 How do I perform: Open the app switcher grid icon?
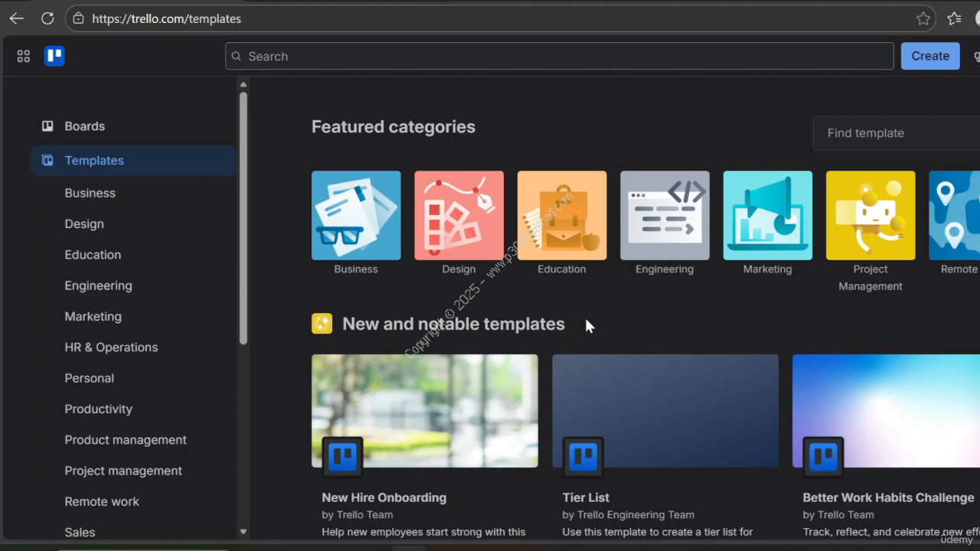24,56
